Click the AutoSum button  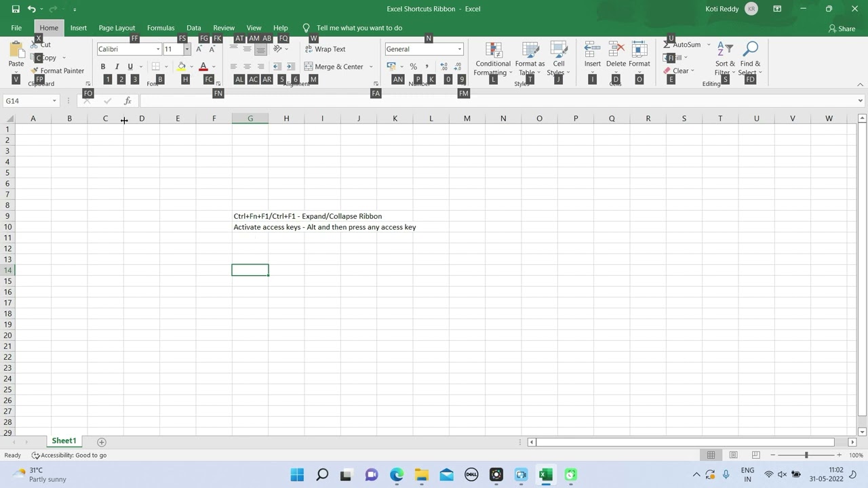[683, 45]
